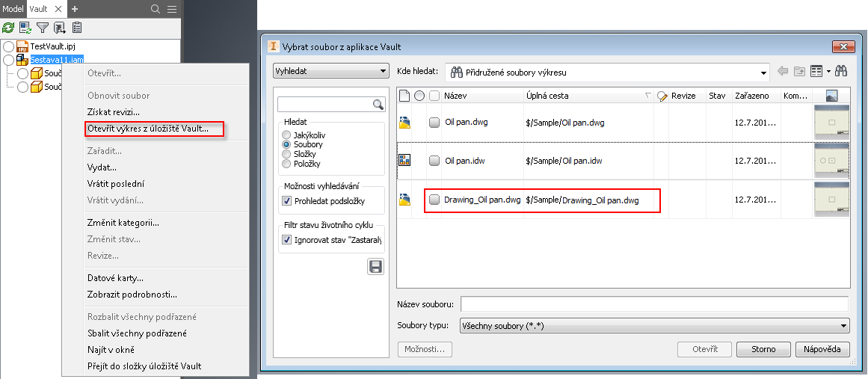
Task: Open the Kde hledat location dropdown
Action: coord(607,72)
